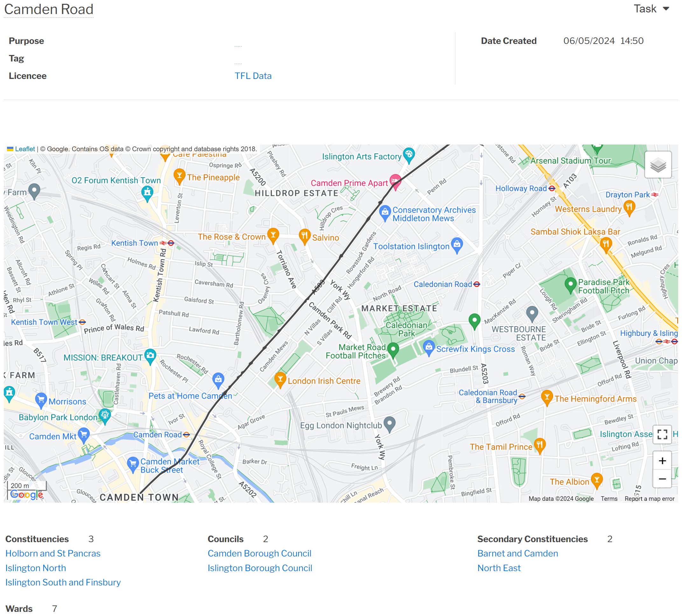Select Toolstation Islington shop marker

pos(457,245)
